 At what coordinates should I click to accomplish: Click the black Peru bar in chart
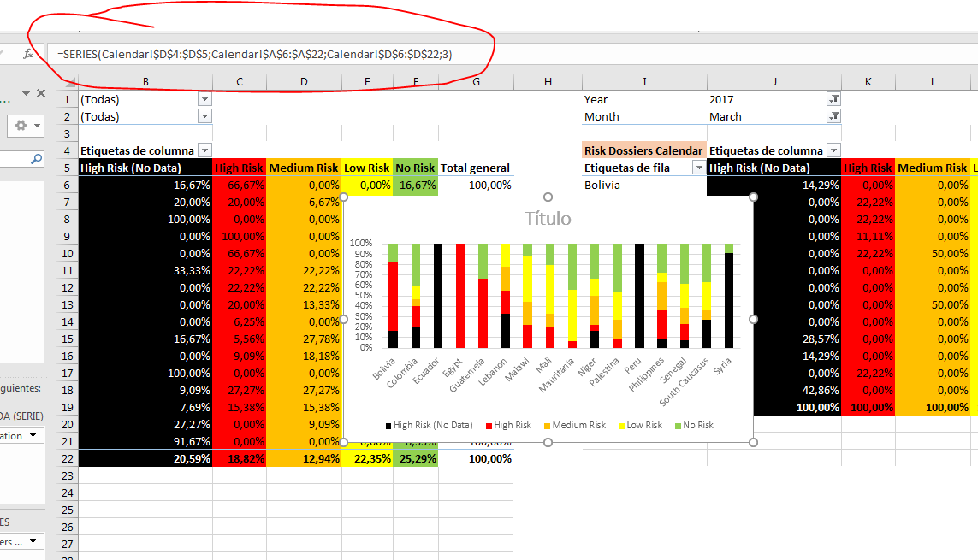point(639,295)
